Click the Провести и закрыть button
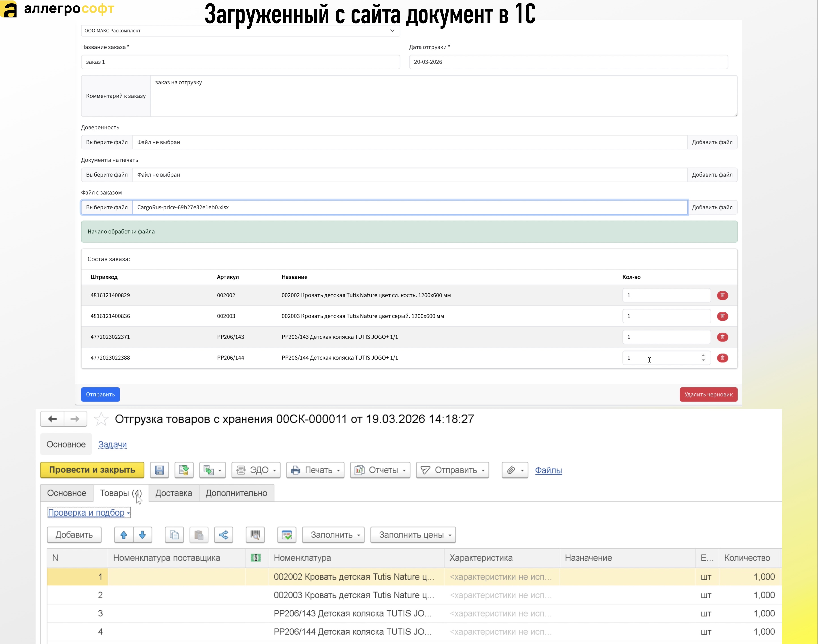This screenshot has height=644, width=818. pos(92,470)
